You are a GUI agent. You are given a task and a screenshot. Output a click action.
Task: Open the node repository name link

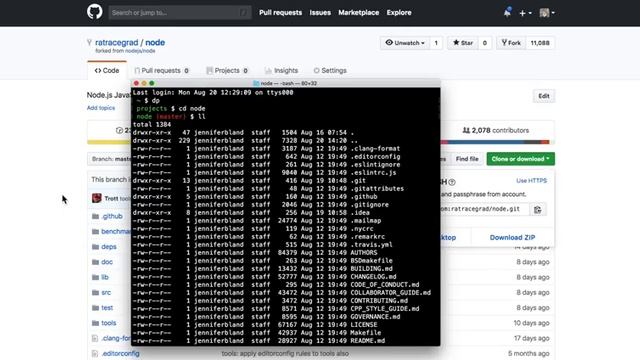tap(155, 42)
